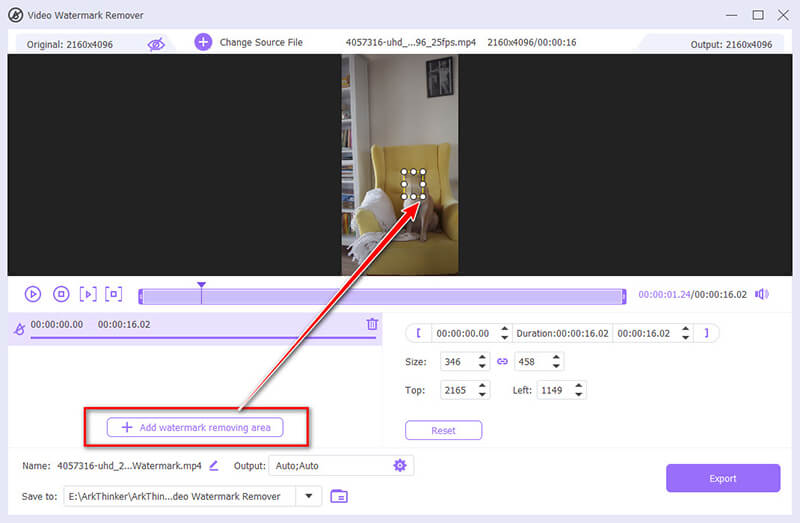Click the 00:00:01.24 current time text
Image resolution: width=800 pixels, height=523 pixels.
(664, 294)
